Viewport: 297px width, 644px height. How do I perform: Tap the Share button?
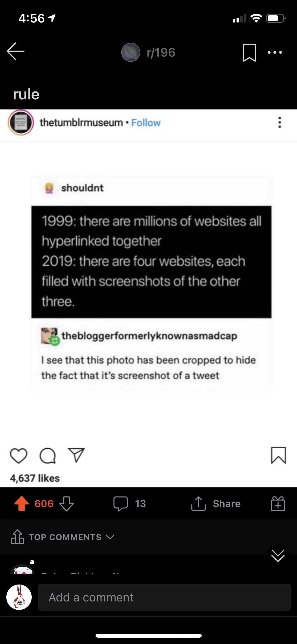pyautogui.click(x=216, y=504)
